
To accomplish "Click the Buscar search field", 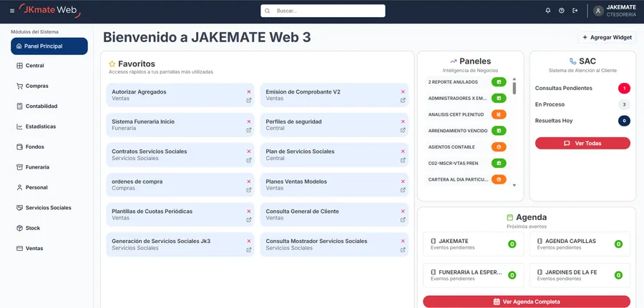I will click(x=323, y=11).
